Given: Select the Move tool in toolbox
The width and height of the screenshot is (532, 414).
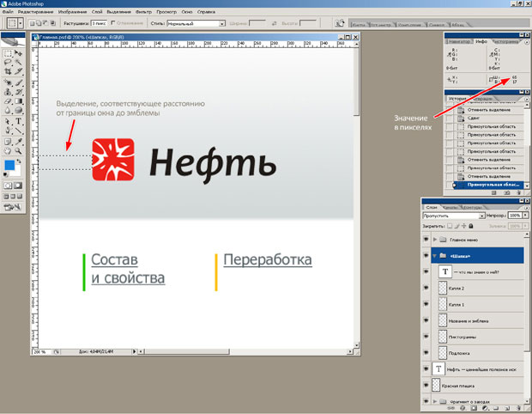Looking at the screenshot, I should point(19,53).
